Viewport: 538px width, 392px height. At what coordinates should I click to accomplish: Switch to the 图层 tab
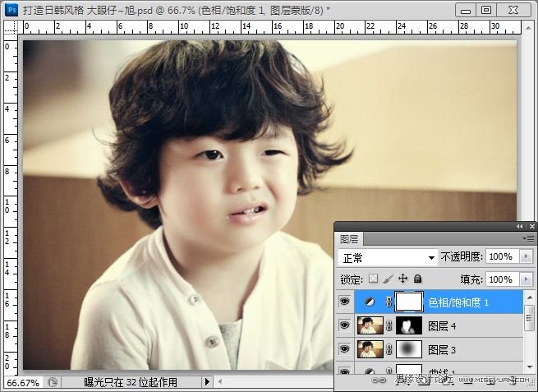(349, 239)
